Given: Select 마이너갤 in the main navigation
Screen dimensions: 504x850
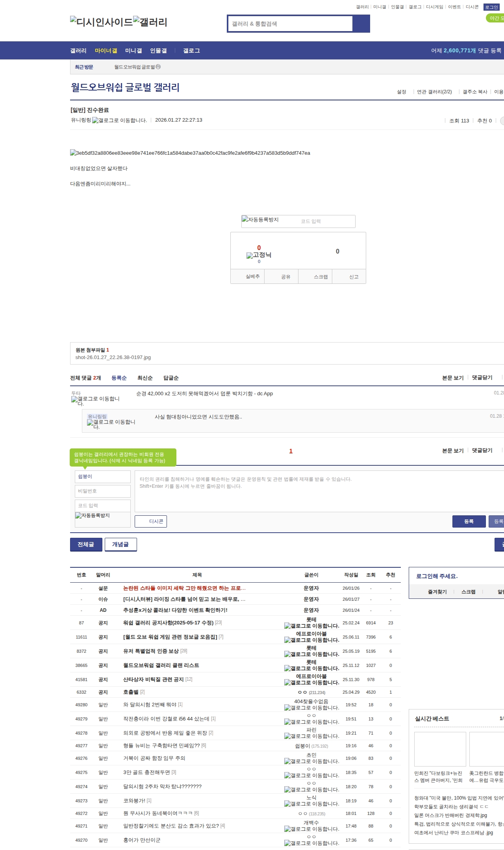Looking at the screenshot, I should point(106,50).
